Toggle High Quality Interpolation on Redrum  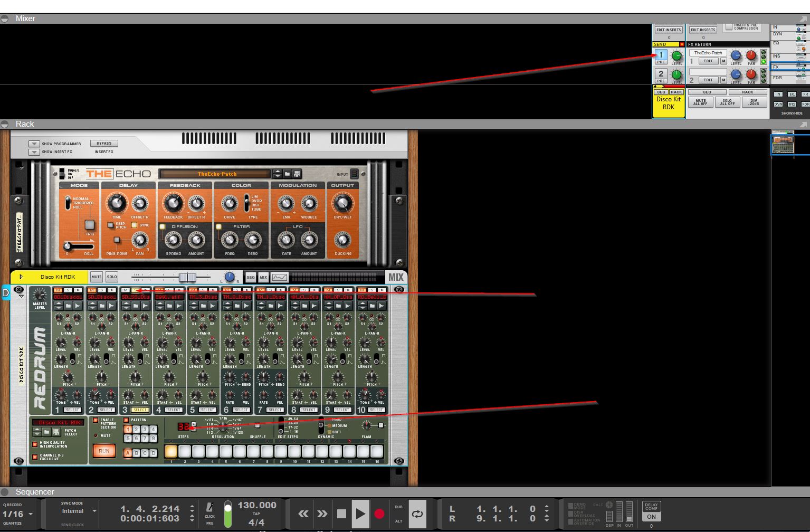(x=35, y=444)
